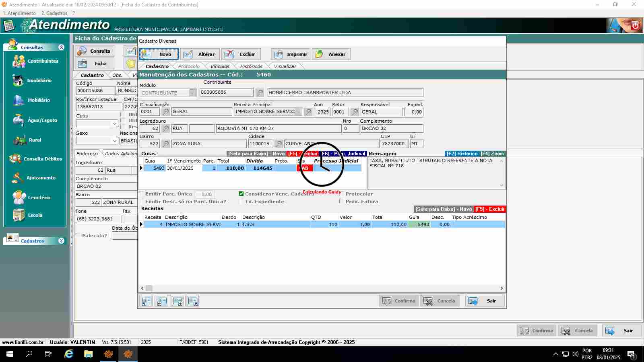Click the red power icon top right
This screenshot has width=644, height=362.
[635, 26]
